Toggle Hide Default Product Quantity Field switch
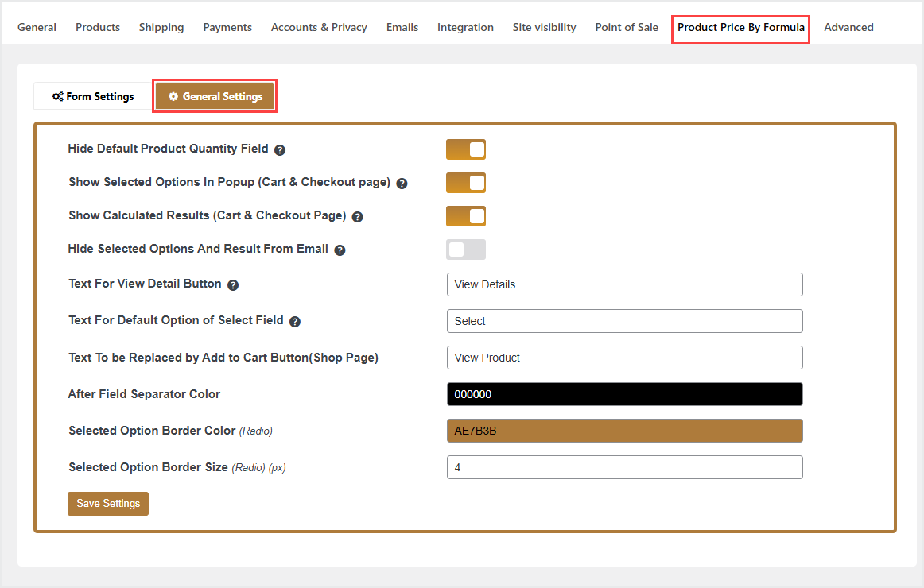 click(466, 149)
